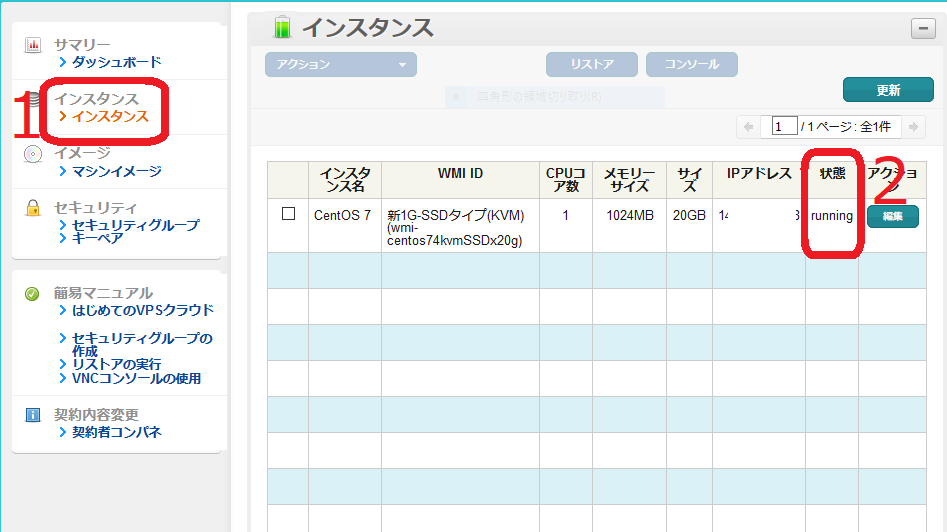Click the 更新 refresh button

[888, 90]
